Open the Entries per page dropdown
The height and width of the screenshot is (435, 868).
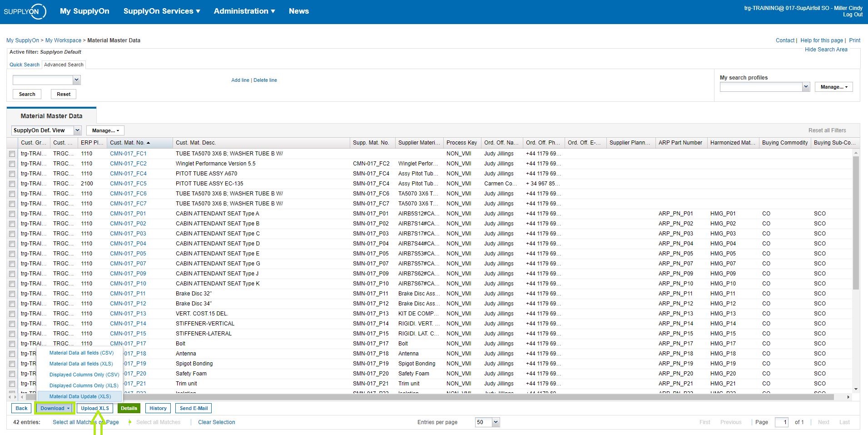click(x=496, y=422)
